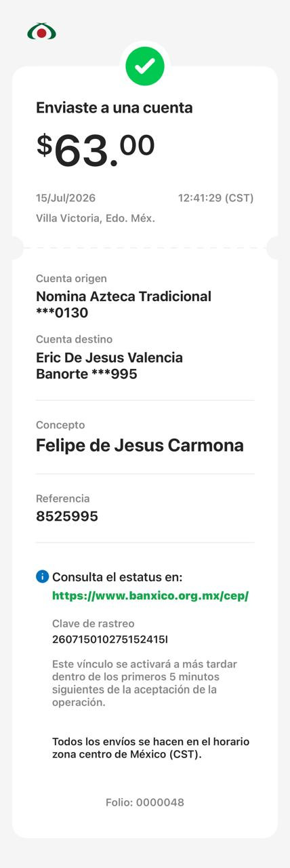Select the Clave de rastreo number
This screenshot has height=868, width=290.
110,639
